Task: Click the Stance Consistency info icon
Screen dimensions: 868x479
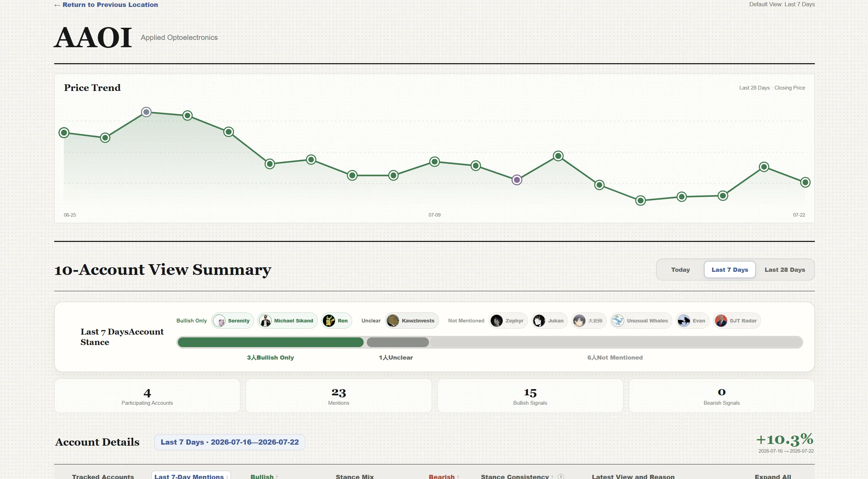Action: 561,477
